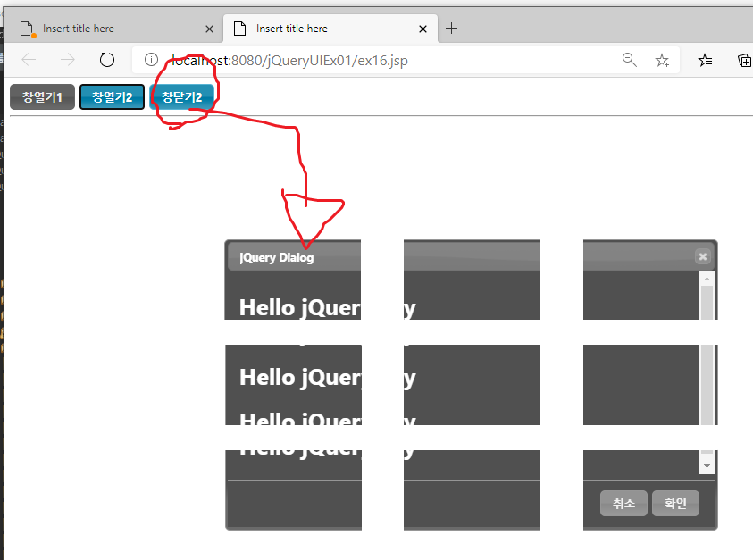Close the jQuery Dialog with X icon
753x560 pixels.
[x=703, y=256]
